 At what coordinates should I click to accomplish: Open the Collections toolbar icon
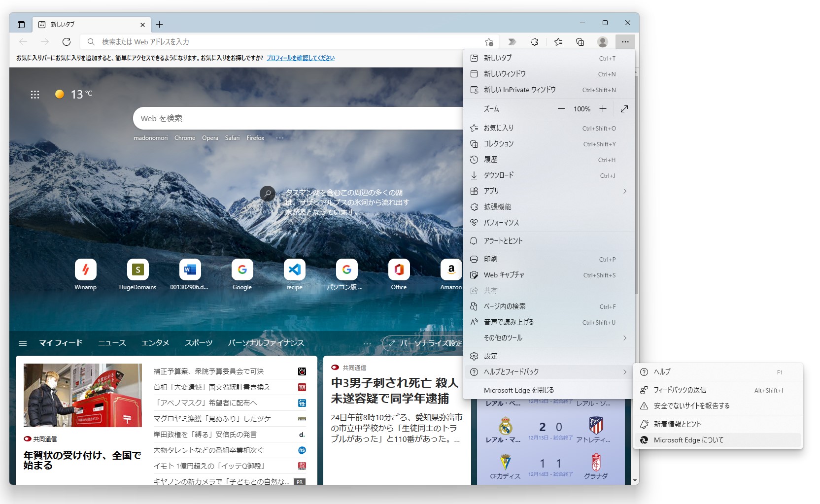coord(580,42)
